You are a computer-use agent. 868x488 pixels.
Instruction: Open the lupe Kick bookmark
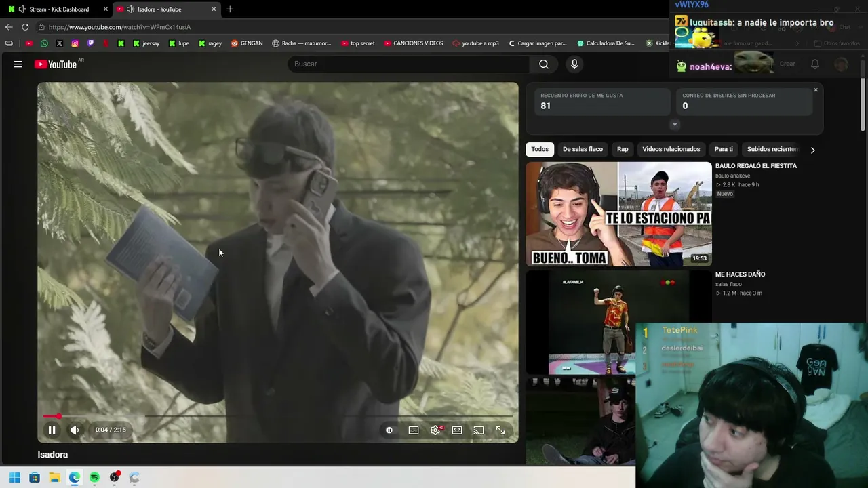click(x=179, y=43)
